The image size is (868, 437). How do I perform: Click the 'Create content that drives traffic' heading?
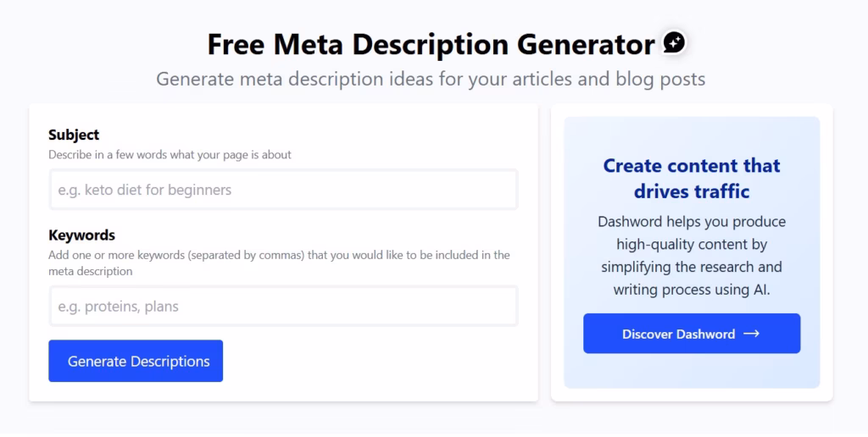[x=692, y=166]
